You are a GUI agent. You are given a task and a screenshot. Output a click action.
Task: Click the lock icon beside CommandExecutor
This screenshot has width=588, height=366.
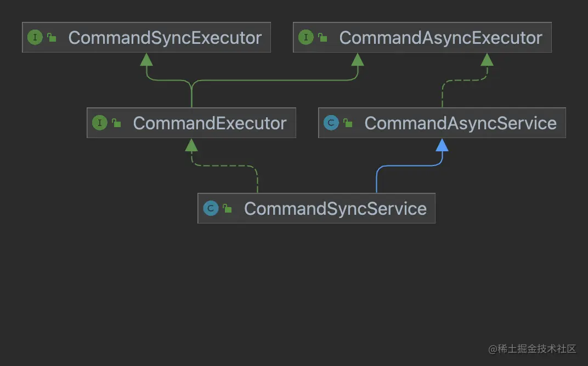pos(115,123)
